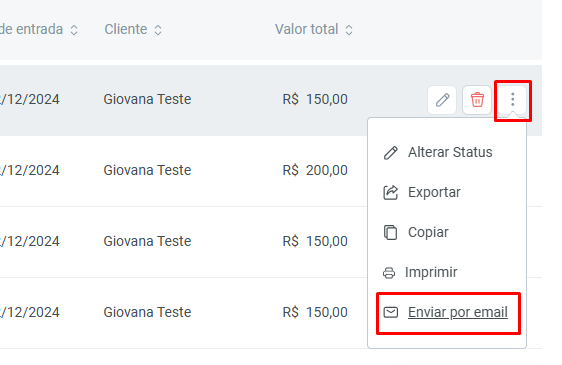Click the envelope icon beside Enviar por email

point(391,312)
